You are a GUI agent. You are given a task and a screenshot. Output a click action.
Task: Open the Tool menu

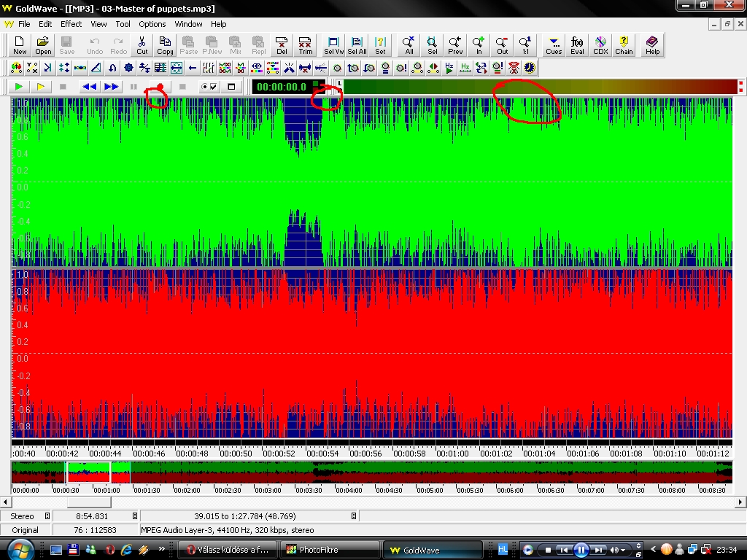123,24
